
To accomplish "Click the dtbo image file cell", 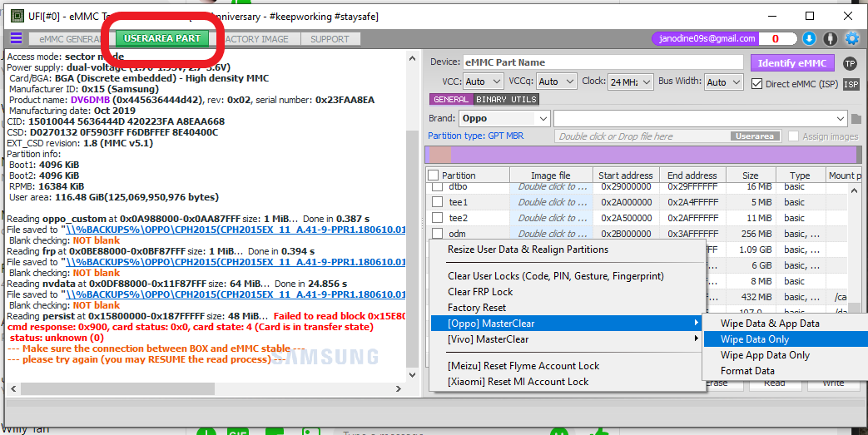I will pyautogui.click(x=552, y=187).
